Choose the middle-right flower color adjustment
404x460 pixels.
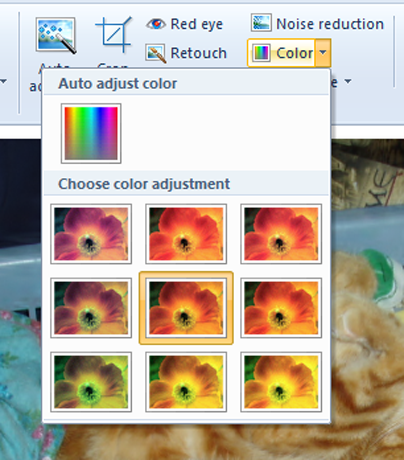tap(281, 308)
